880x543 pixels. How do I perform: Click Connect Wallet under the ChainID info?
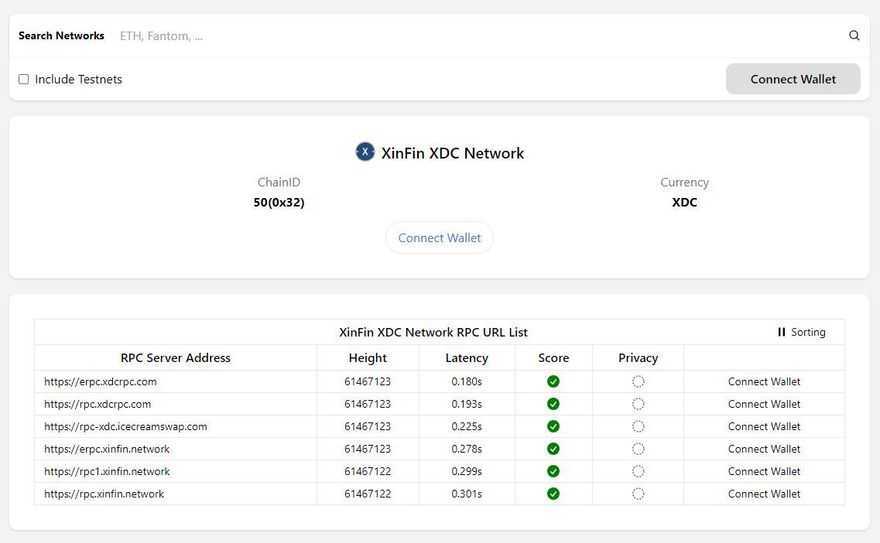pyautogui.click(x=439, y=238)
